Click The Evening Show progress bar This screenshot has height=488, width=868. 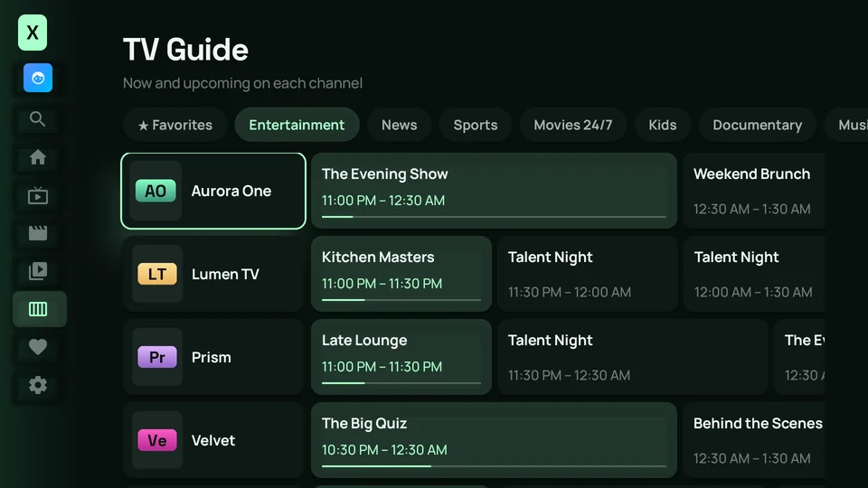click(x=494, y=217)
